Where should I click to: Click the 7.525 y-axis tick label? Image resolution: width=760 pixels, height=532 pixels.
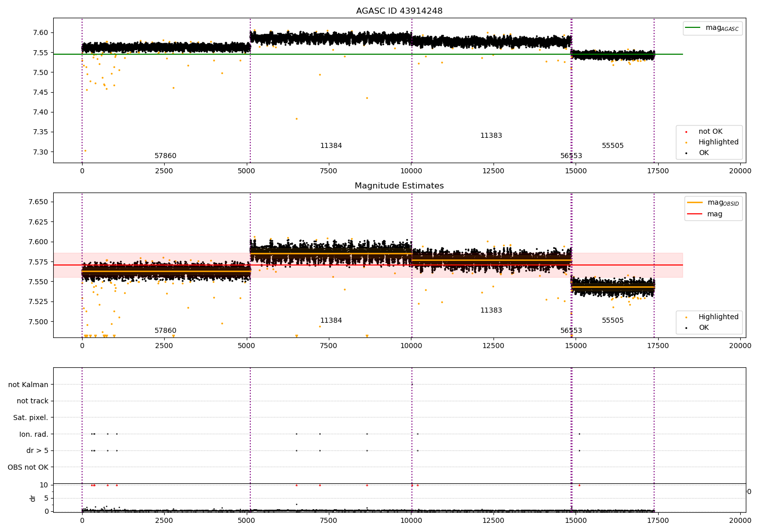[x=39, y=302]
